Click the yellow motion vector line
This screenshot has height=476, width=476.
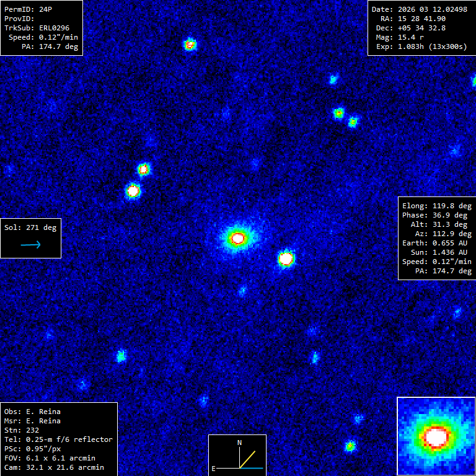tap(247, 459)
